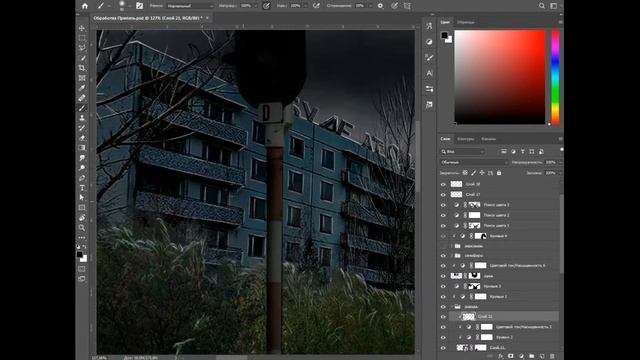Select the Brush tool in the left toolbar
Viewport: 640px width, 360px height.
(82, 108)
